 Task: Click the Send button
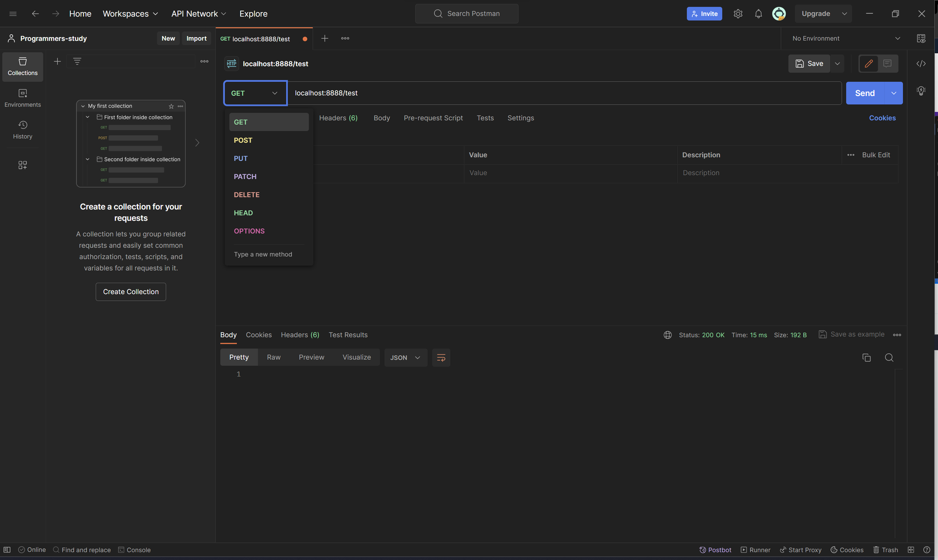865,93
